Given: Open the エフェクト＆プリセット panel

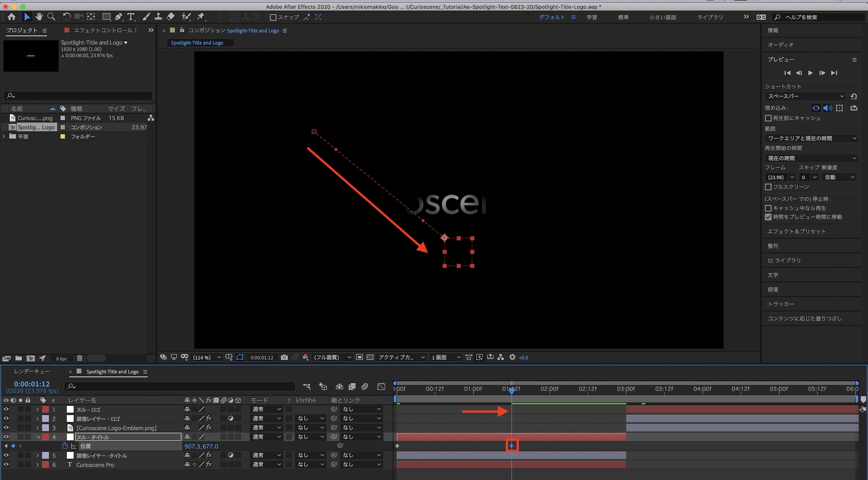Looking at the screenshot, I should (x=796, y=231).
